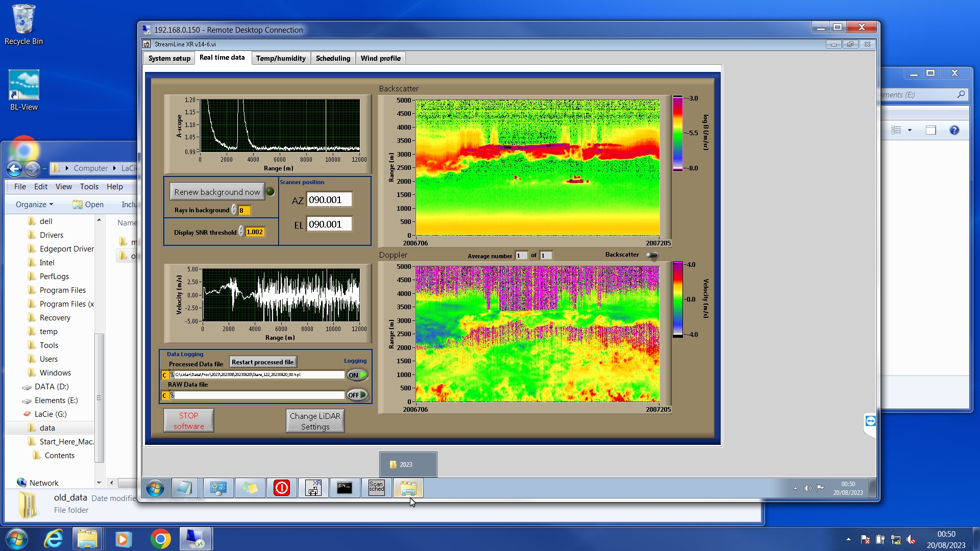
Task: Switch to the Wind profile tab
Action: pyautogui.click(x=380, y=58)
